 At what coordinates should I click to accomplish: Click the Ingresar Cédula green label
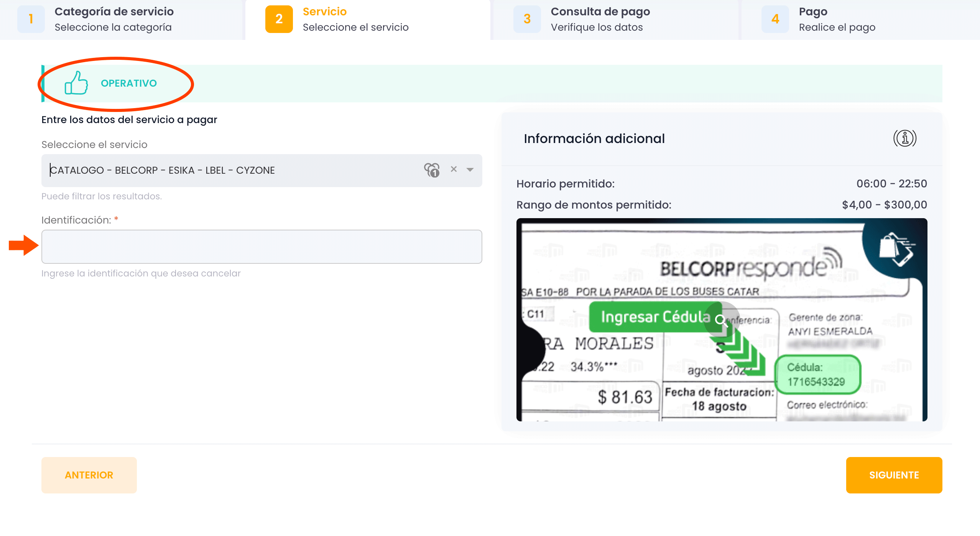[x=656, y=317]
